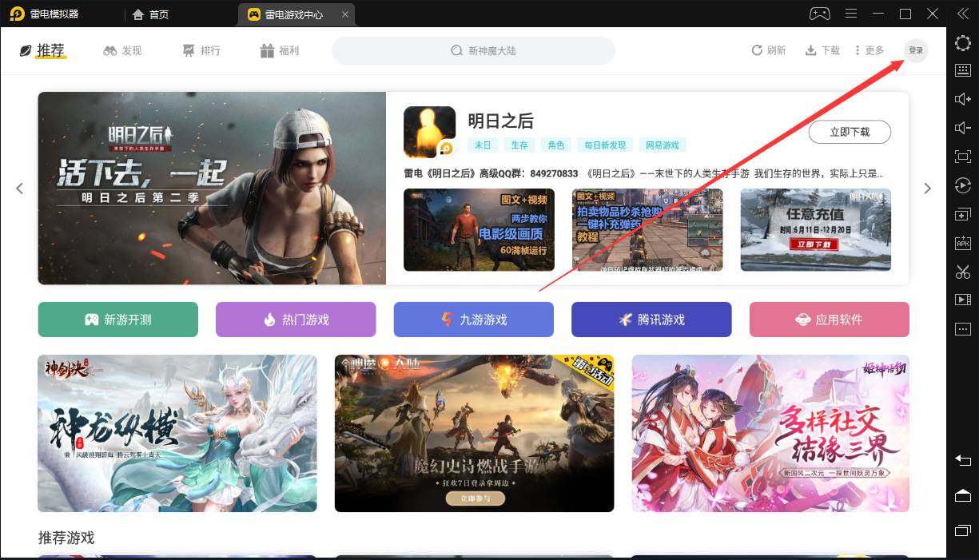Viewport: 979px width, 560px height.
Task: Collapse the right sidebar with double chevron
Action: (x=962, y=14)
